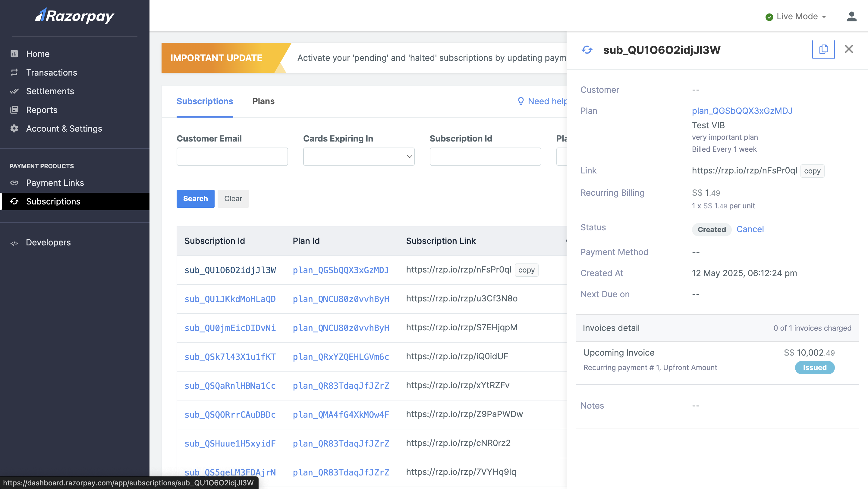This screenshot has width=868, height=489.
Task: Click the Transactions sidebar icon
Action: [14, 72]
